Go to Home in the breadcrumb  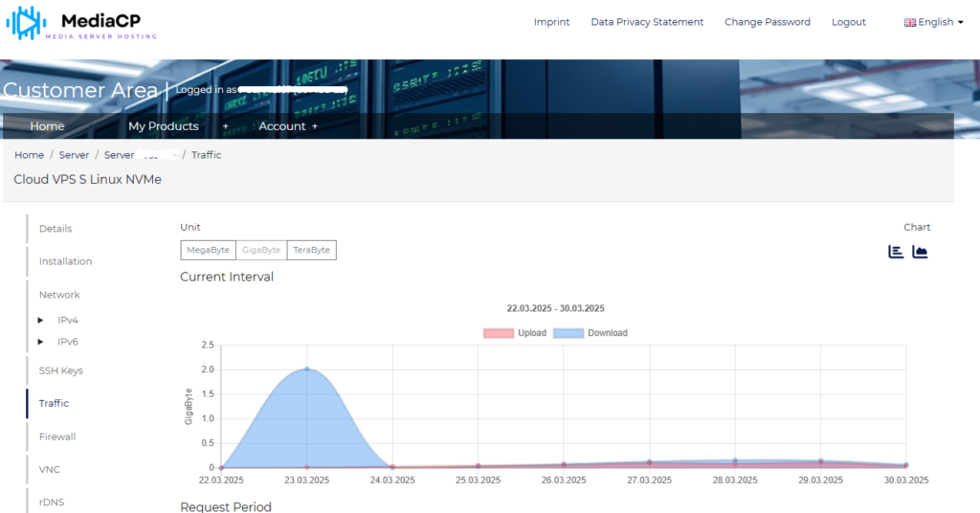[x=30, y=155]
